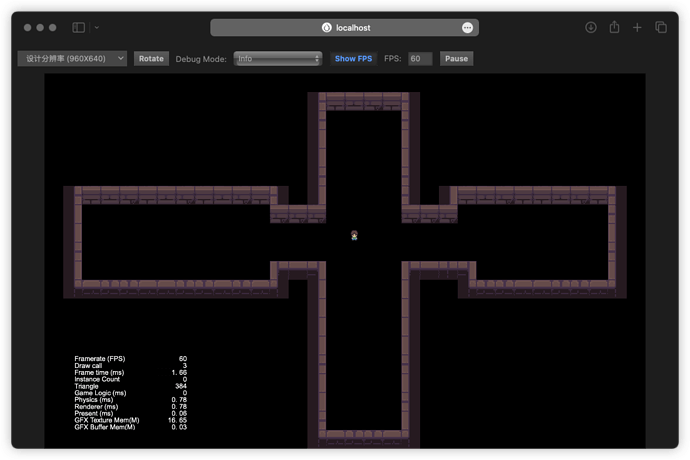
Task: Open the Debug Mode Info dropdown
Action: pyautogui.click(x=278, y=59)
